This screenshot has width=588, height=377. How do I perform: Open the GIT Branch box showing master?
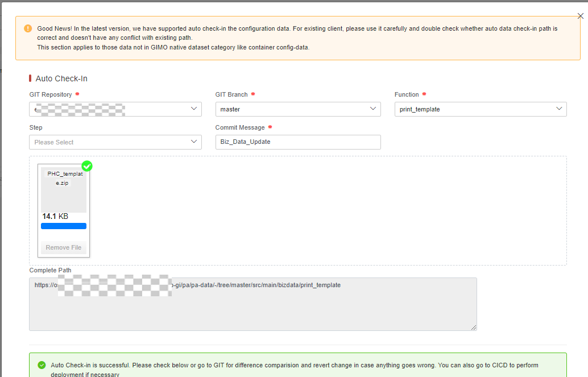(290, 109)
